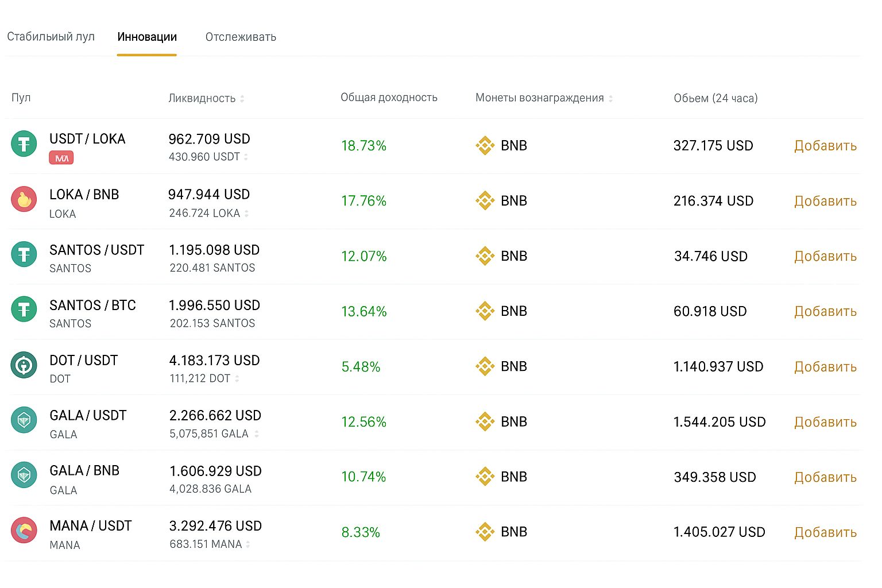Click Добавить for the DOT/USDT pool
Image resolution: width=882 pixels, height=588 pixels.
825,366
